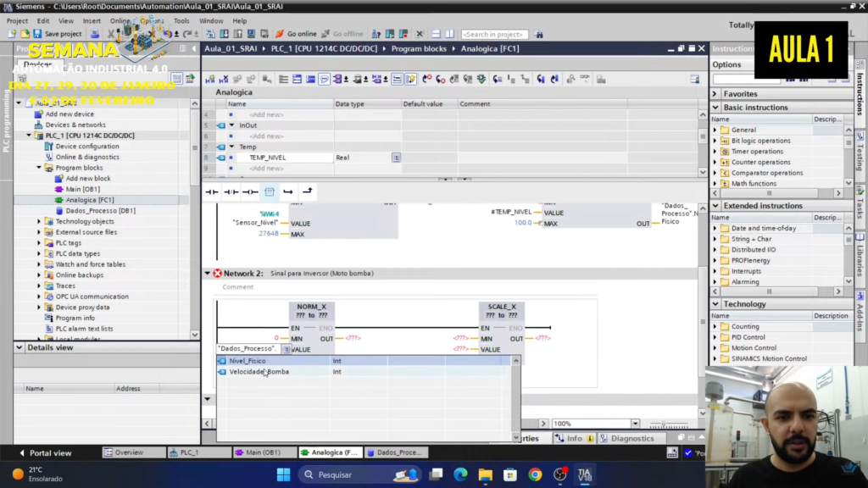
Task: Collapse the Basic instructions section
Action: [715, 108]
